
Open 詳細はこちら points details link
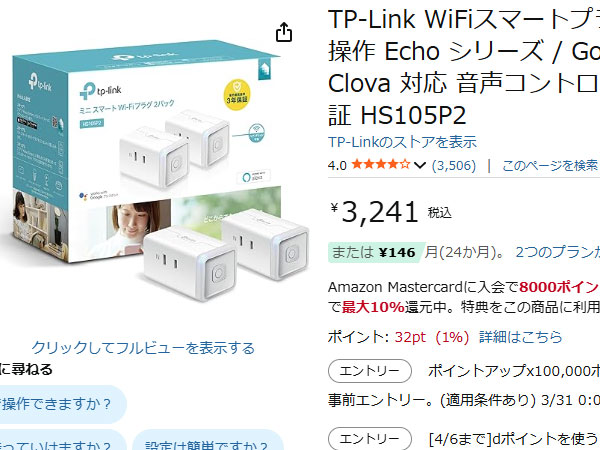(x=520, y=337)
